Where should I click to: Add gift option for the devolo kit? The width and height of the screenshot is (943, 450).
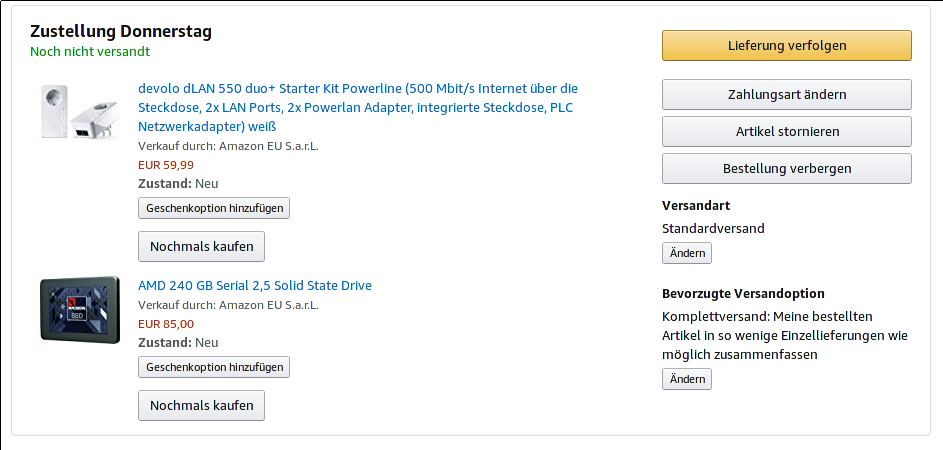pyautogui.click(x=214, y=208)
